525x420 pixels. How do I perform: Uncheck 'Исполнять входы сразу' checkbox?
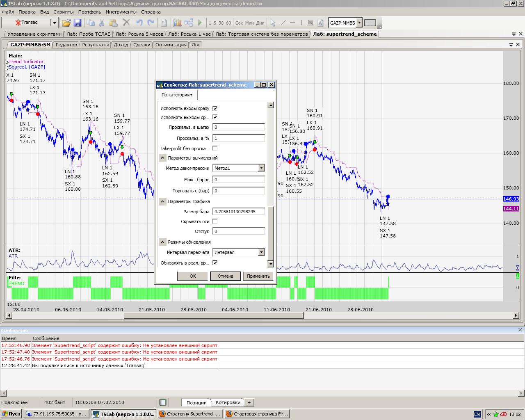[215, 108]
